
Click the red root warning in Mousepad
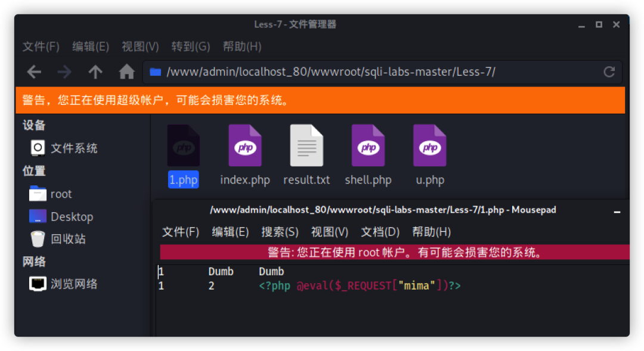(x=394, y=252)
